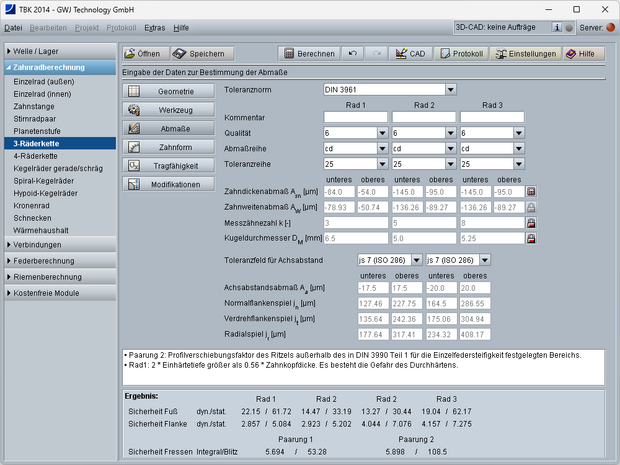This screenshot has height=465, width=620.
Task: Click the Kommentar field for Rad 2
Action: pyautogui.click(x=424, y=118)
